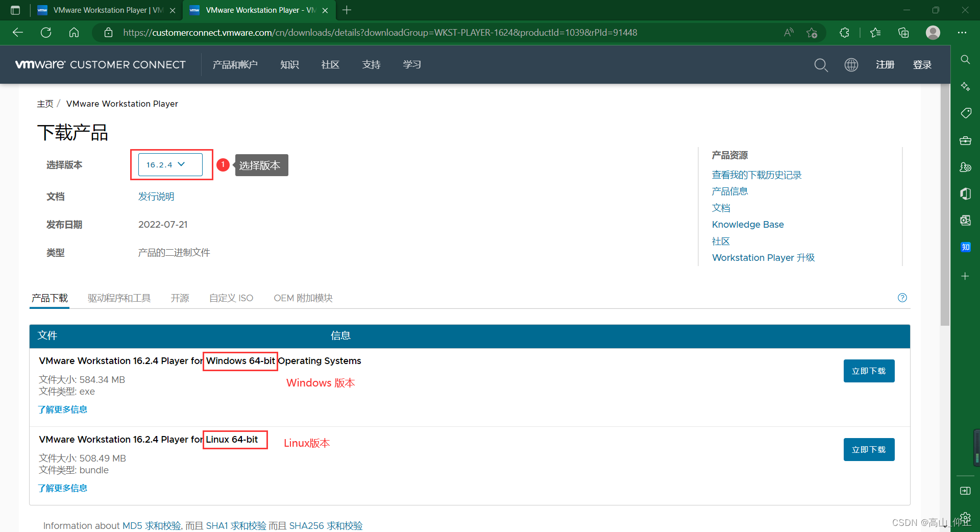Click the page vertical scrollbar
This screenshot has height=532, width=980.
945,204
